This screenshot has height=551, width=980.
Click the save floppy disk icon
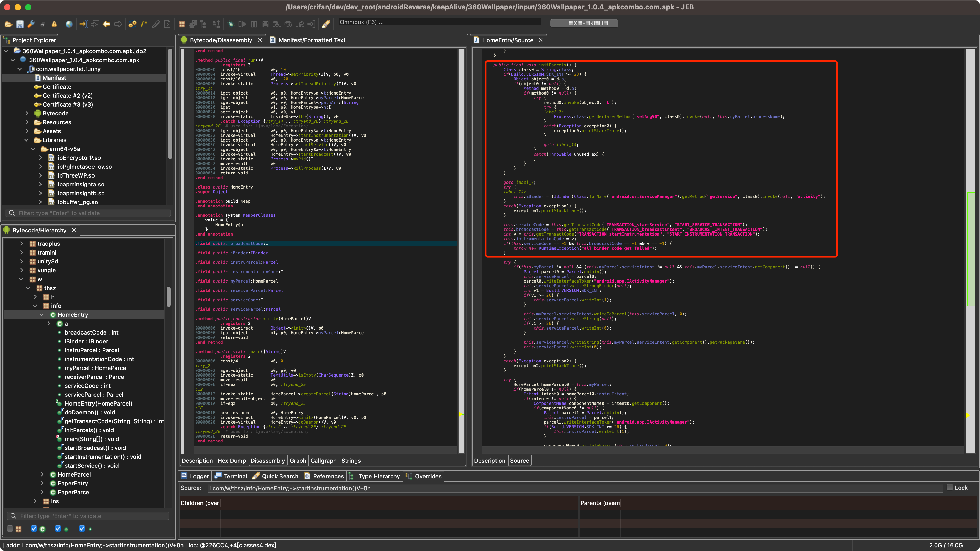(x=20, y=24)
